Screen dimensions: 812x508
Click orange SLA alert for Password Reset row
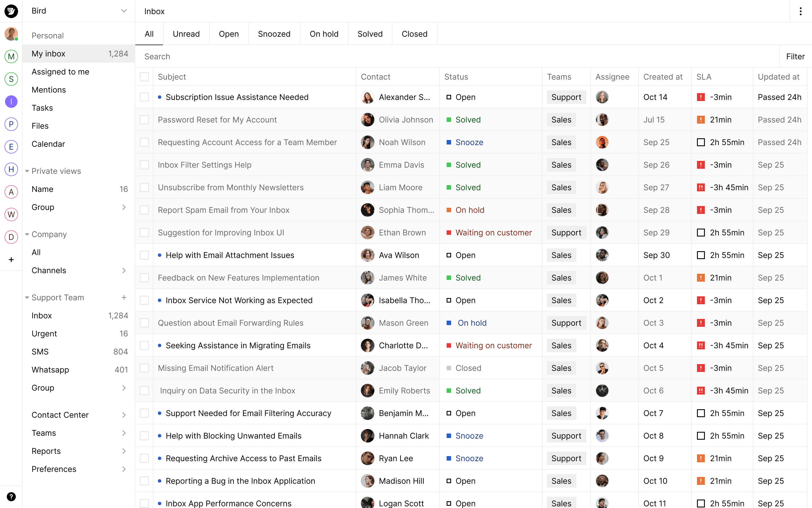click(x=701, y=120)
